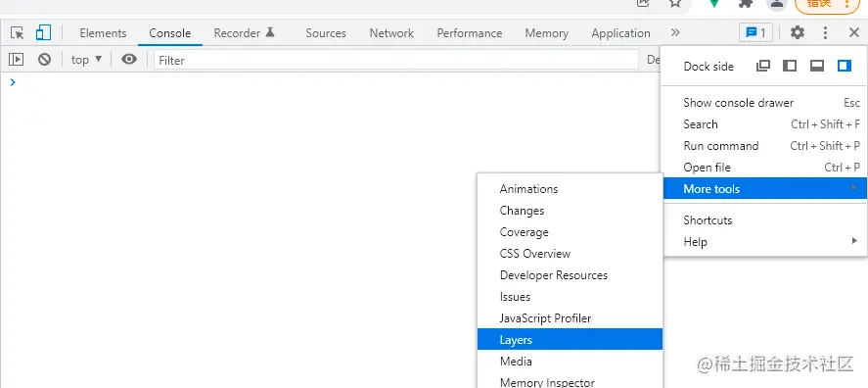Image resolution: width=868 pixels, height=388 pixels.
Task: Switch to the Network tab
Action: (391, 33)
